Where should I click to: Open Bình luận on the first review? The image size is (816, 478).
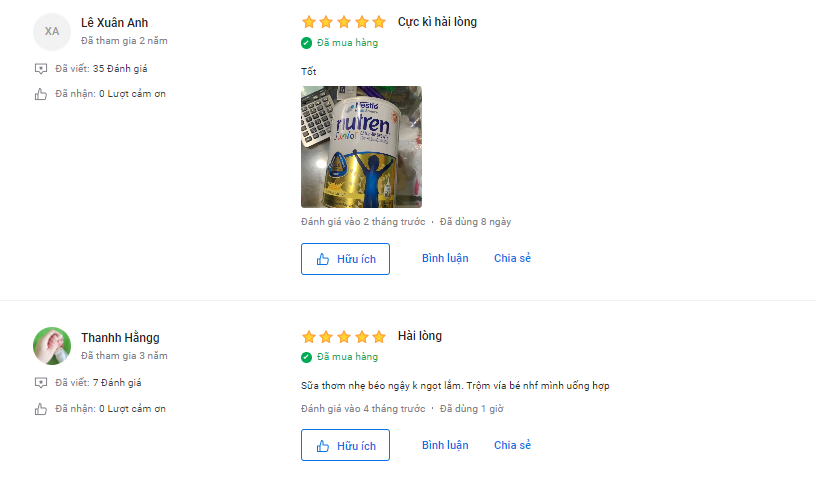coord(445,259)
